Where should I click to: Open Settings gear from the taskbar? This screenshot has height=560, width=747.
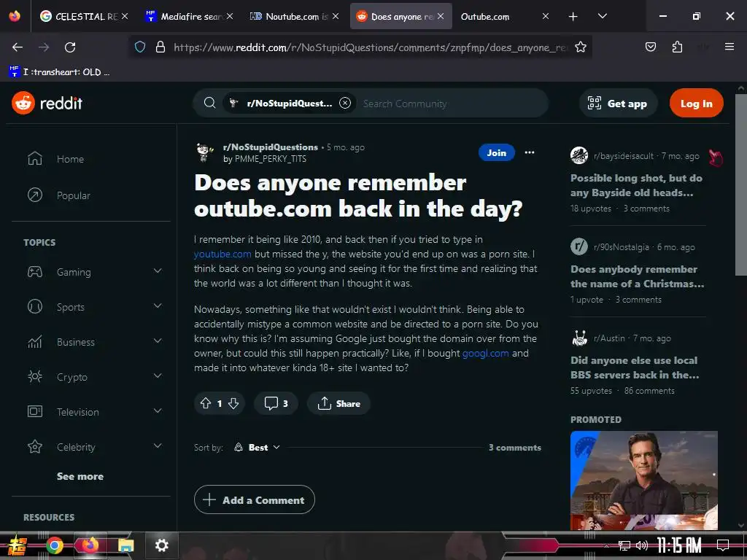[161, 545]
